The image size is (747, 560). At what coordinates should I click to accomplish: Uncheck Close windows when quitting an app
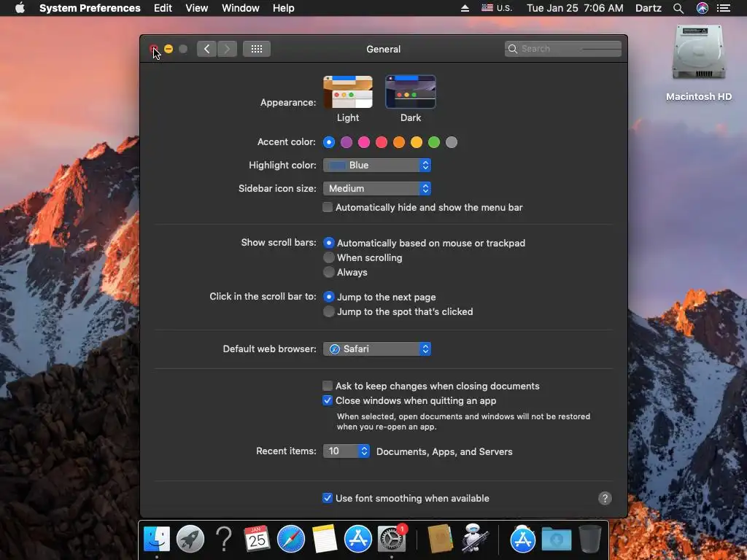[x=328, y=400]
